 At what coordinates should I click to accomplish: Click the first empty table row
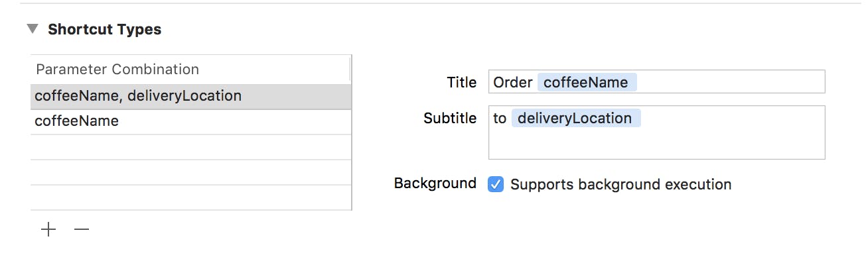point(190,147)
